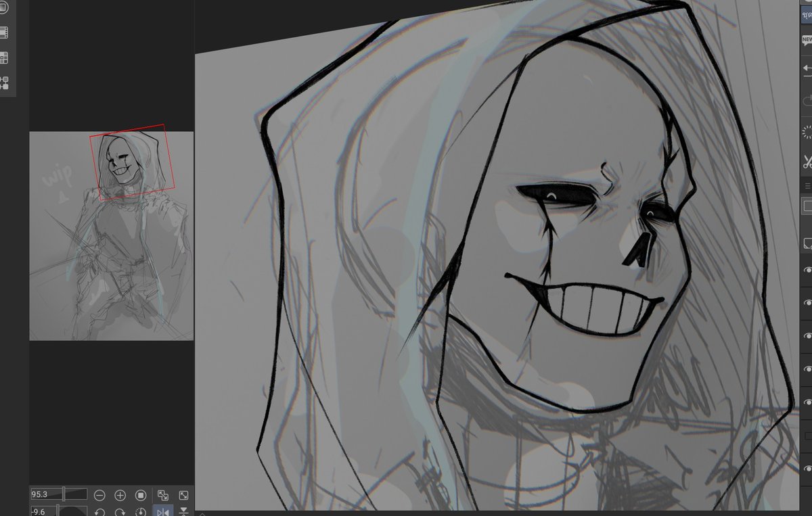Toggle the bottom layer visibility eye
This screenshot has width=812, height=516.
pos(807,469)
